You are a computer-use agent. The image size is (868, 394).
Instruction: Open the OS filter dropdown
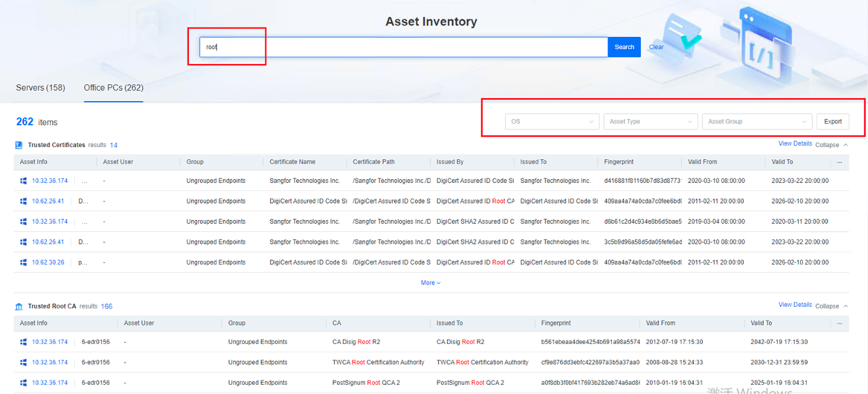click(x=551, y=121)
